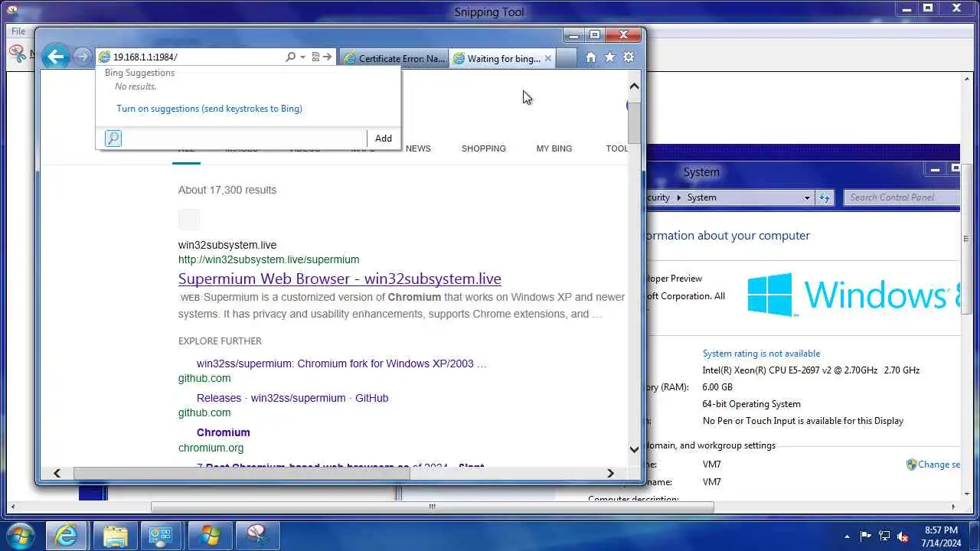Toggle the Compatibility View icon
This screenshot has width=980, height=551.
point(315,57)
